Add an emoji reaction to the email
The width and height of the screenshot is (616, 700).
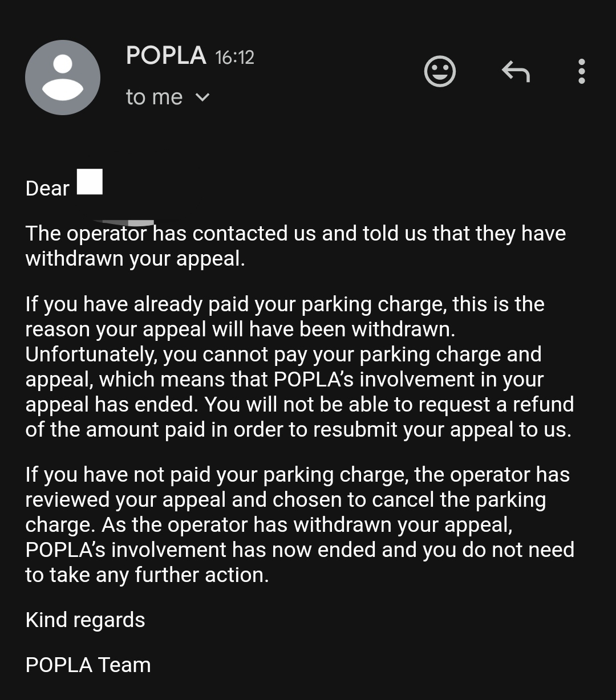tap(440, 72)
